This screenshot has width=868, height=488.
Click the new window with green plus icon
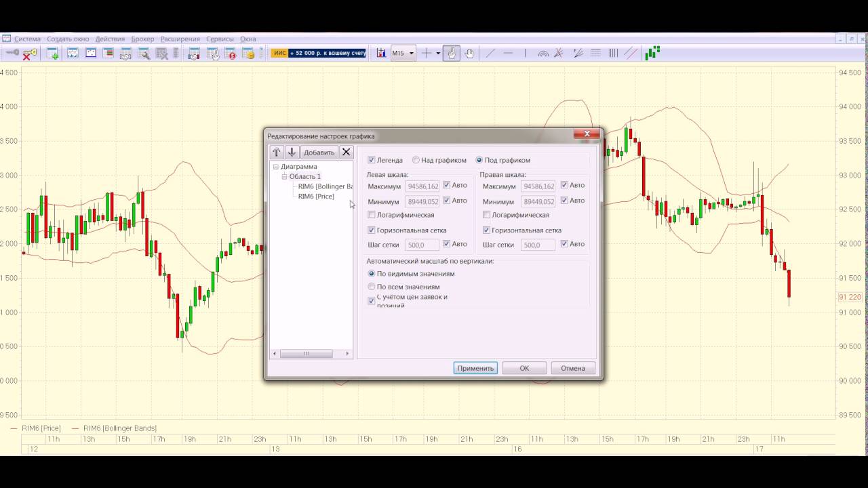[x=52, y=54]
